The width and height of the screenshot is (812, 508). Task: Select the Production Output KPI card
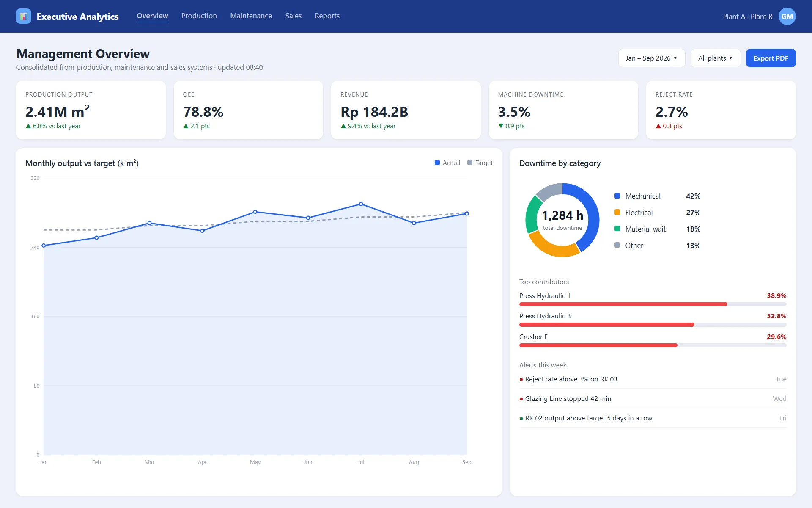[x=91, y=110]
